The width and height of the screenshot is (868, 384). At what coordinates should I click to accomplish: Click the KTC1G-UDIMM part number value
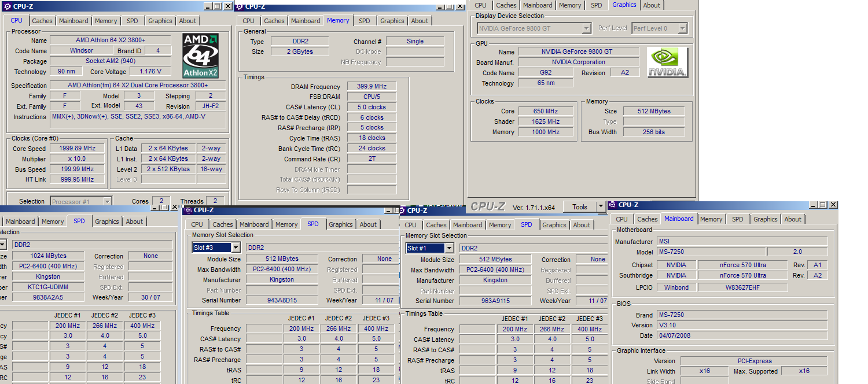click(48, 287)
